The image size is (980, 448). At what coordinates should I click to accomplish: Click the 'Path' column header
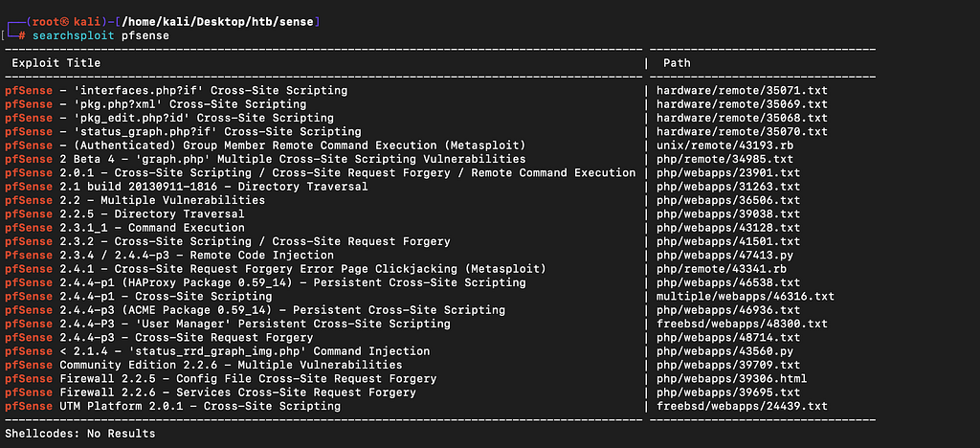677,63
